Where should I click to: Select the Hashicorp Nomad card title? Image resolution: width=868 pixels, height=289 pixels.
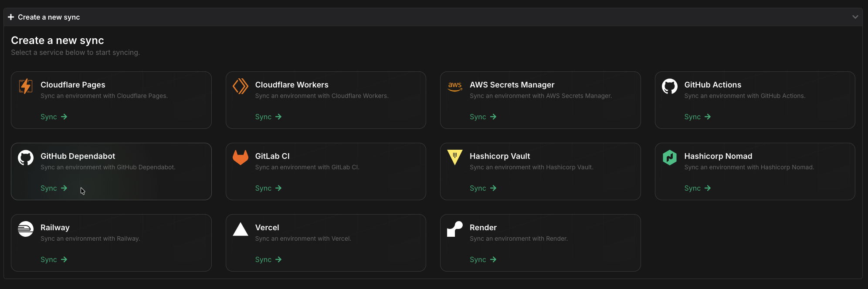click(x=719, y=156)
